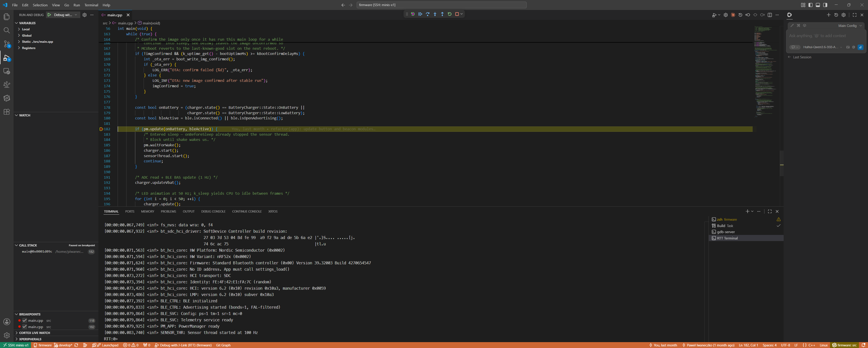Stop the debug session

coord(457,14)
